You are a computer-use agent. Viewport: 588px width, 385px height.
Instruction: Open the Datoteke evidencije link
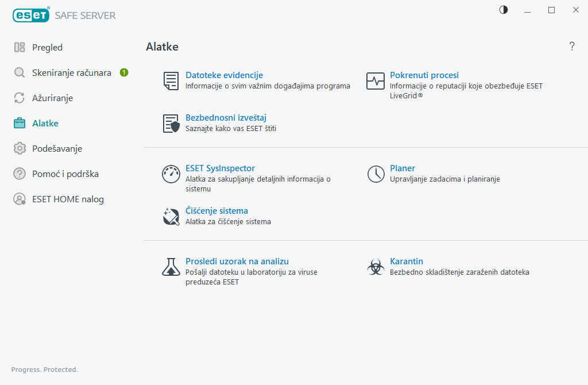224,75
